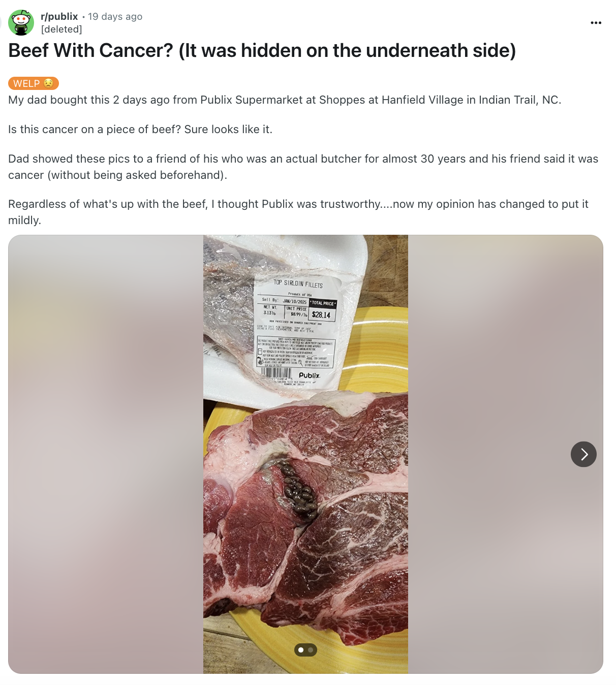616x685 pixels.
Task: Select the second carousel dot indicator
Action: click(311, 650)
